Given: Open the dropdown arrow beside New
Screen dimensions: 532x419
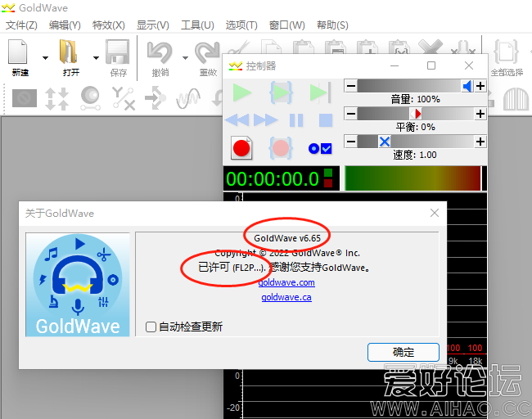Looking at the screenshot, I should click(x=45, y=58).
